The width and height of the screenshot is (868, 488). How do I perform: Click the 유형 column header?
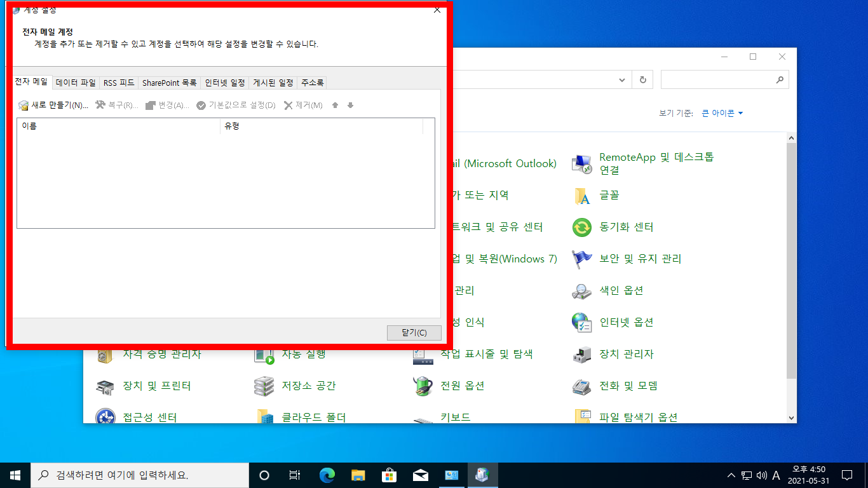pos(322,126)
